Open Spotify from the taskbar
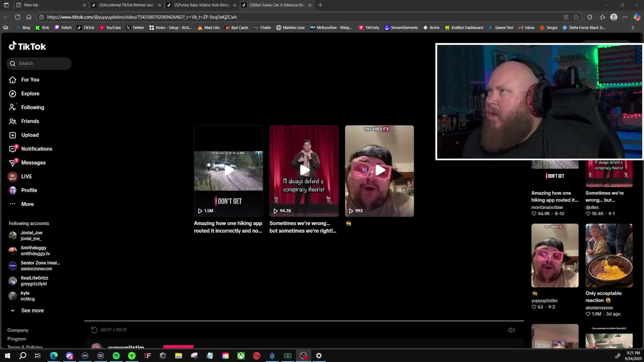The width and height of the screenshot is (644, 362). [x=116, y=355]
